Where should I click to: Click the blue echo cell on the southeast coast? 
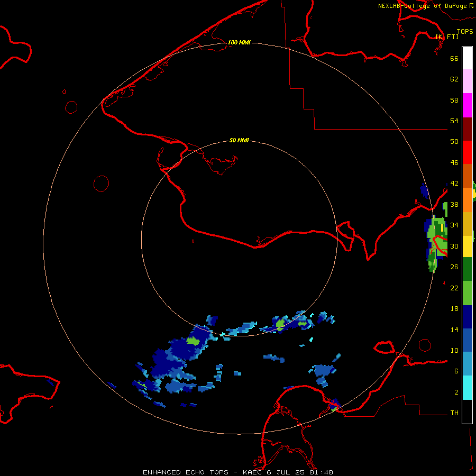334,405
